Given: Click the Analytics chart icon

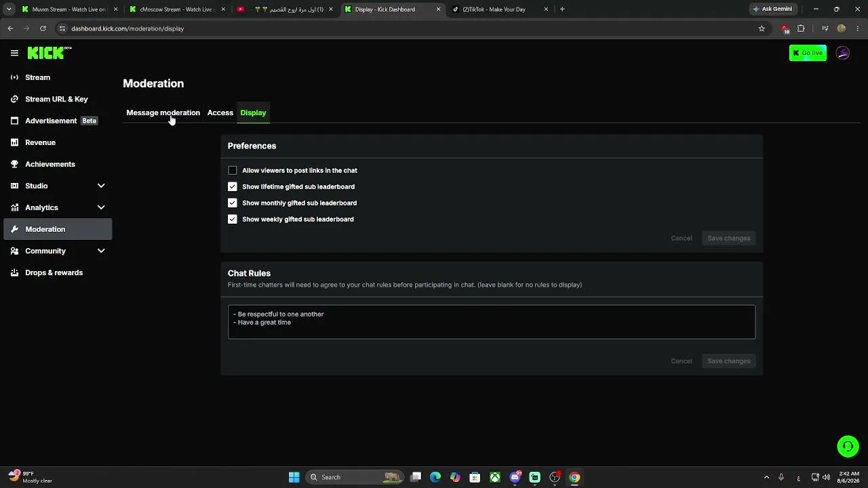Looking at the screenshot, I should [14, 207].
